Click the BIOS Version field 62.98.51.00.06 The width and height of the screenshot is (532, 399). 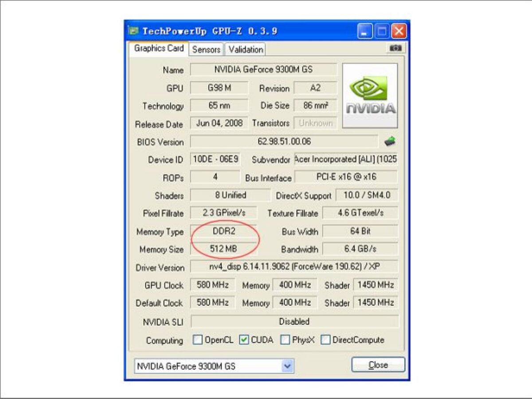pos(284,141)
